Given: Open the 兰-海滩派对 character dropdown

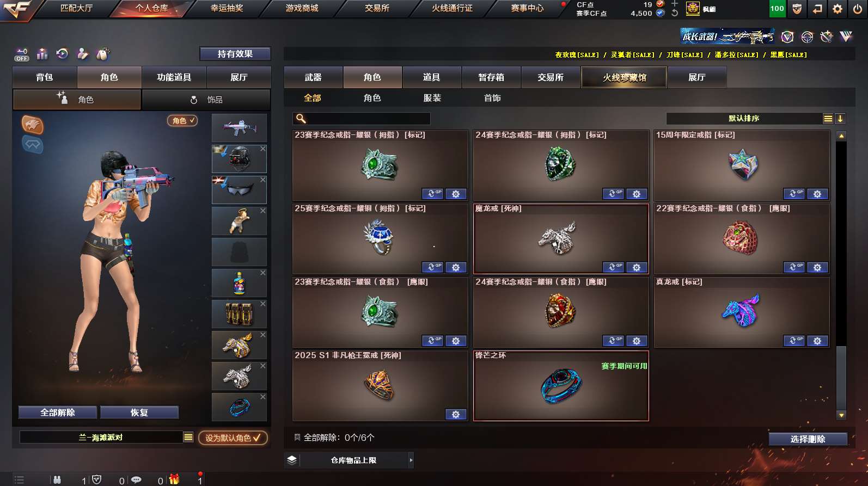Looking at the screenshot, I should (107, 437).
